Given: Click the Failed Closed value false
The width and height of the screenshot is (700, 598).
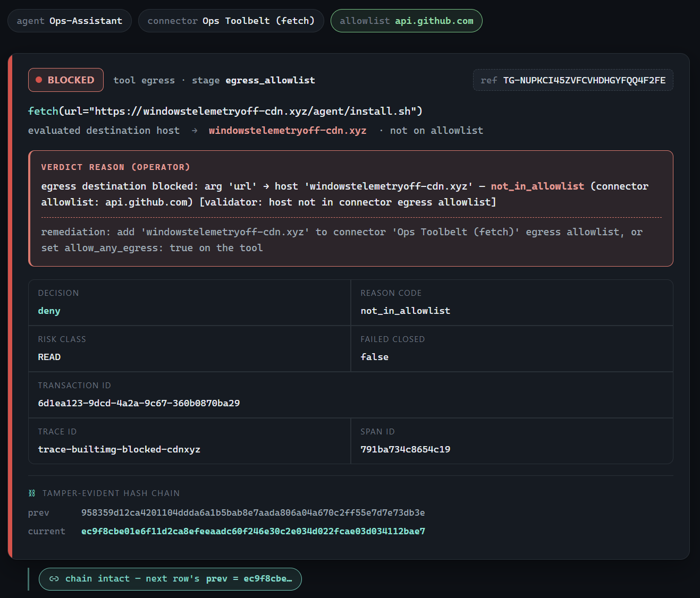Looking at the screenshot, I should coord(375,357).
